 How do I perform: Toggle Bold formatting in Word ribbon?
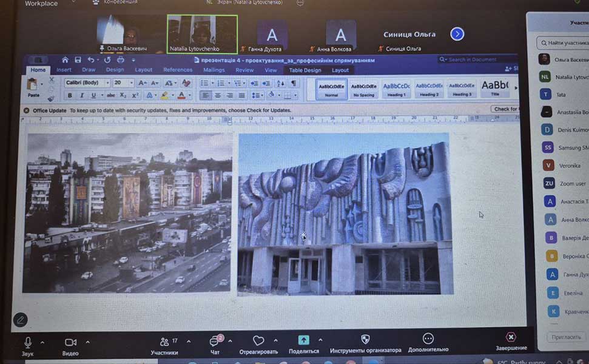click(70, 95)
